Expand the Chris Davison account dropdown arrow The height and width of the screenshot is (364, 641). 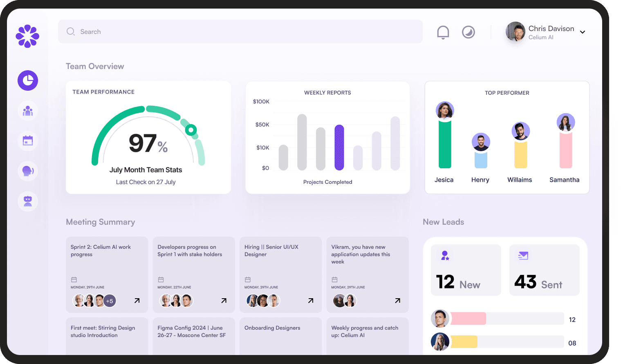(x=583, y=32)
